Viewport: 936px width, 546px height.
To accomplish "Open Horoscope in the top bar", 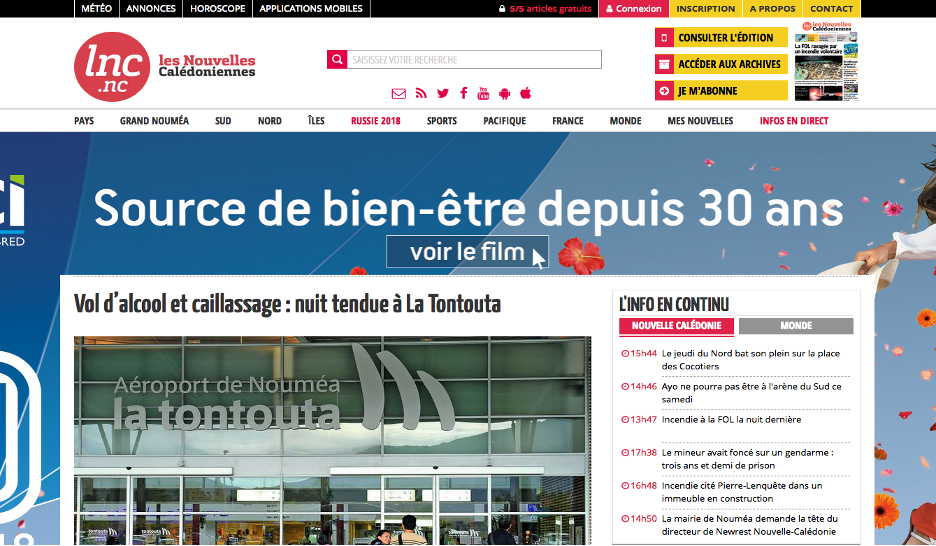I will click(218, 8).
